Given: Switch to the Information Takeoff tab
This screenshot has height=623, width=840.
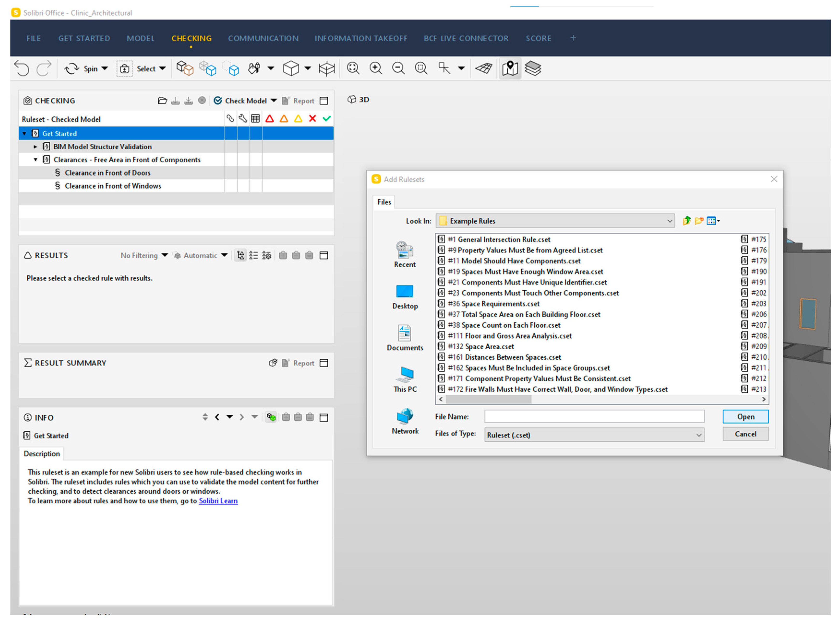Looking at the screenshot, I should [361, 38].
